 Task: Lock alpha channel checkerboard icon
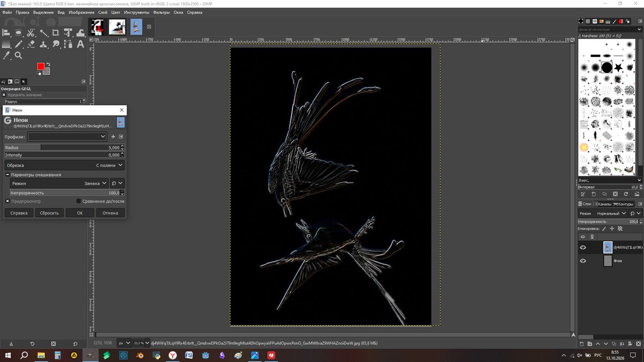click(x=620, y=228)
